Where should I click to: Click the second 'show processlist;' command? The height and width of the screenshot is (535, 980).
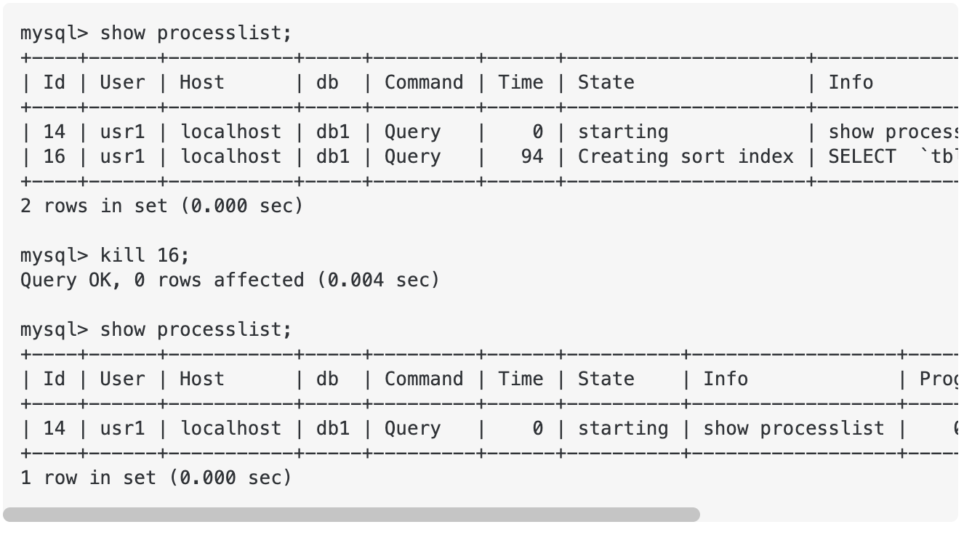195,329
